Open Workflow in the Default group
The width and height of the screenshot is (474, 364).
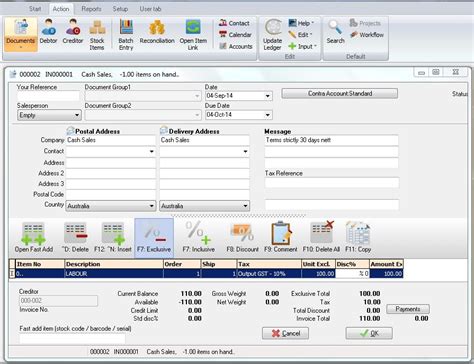click(367, 35)
